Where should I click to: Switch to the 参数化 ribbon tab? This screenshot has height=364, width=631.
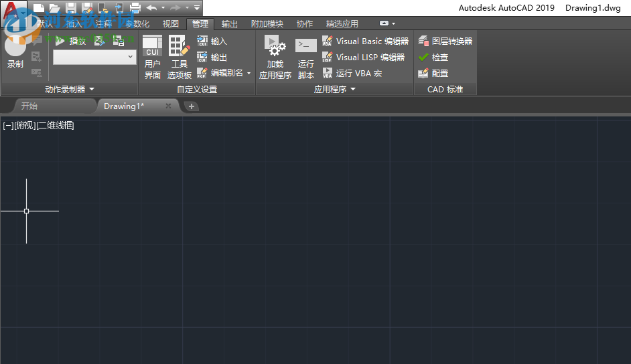(137, 23)
